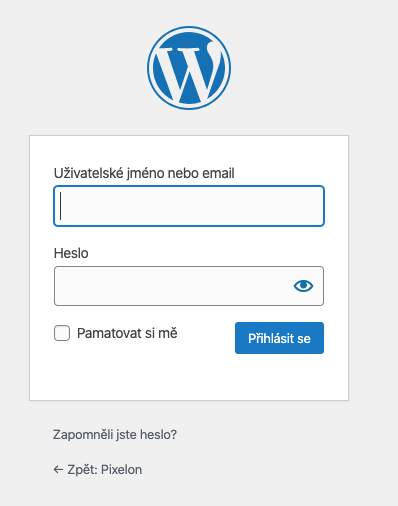The height and width of the screenshot is (506, 398).
Task: Click the Přihlásit se button
Action: click(279, 338)
